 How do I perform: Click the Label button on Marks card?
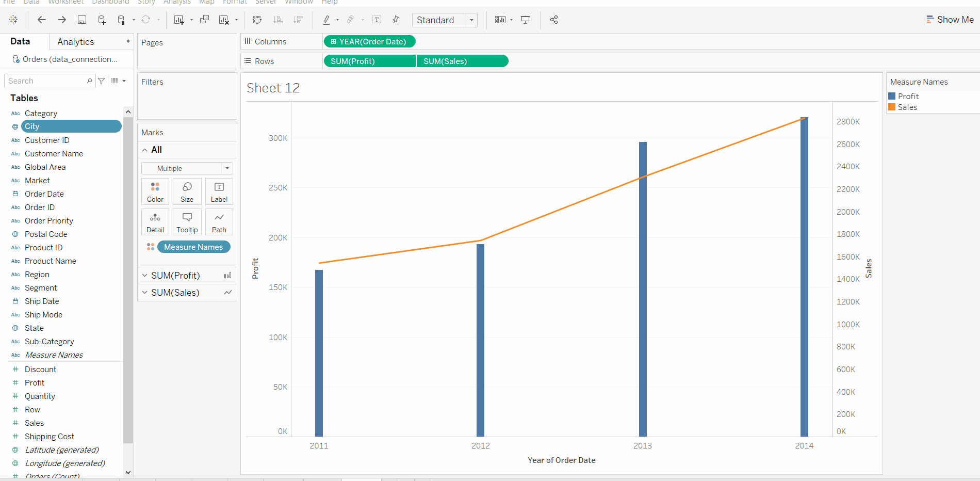219,191
